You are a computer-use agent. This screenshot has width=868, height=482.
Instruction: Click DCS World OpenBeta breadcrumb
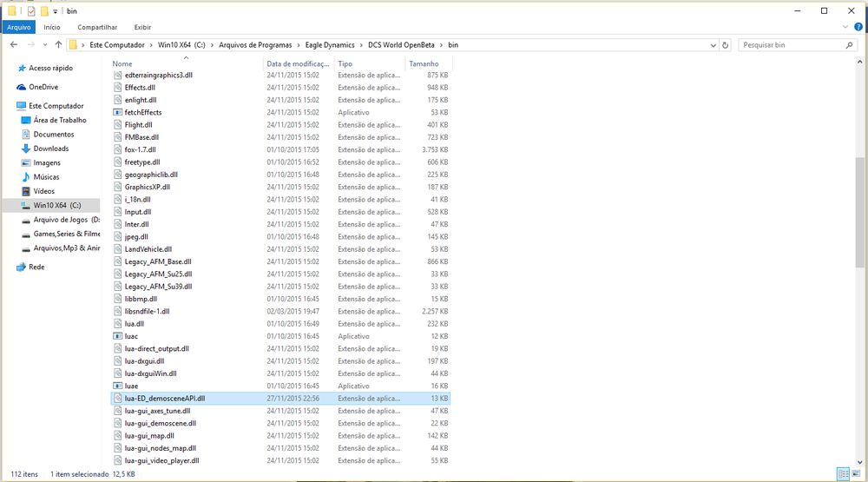(401, 45)
